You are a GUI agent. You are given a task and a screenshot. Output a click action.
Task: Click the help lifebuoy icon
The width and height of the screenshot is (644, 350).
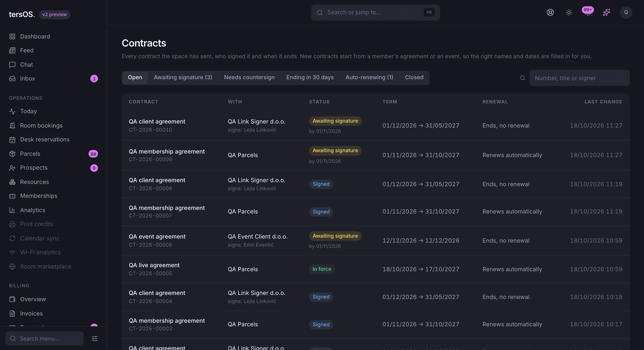(x=550, y=12)
